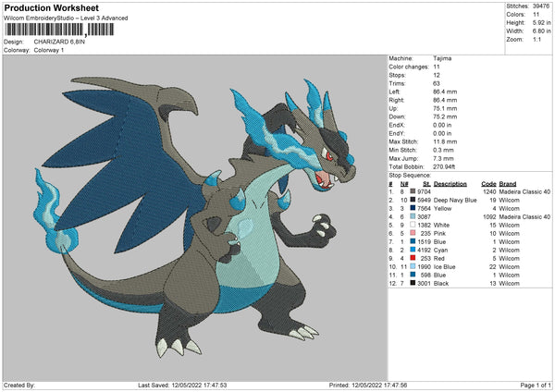Pick the 7564 Yellow row color swatch
The width and height of the screenshot is (555, 392).
click(413, 208)
